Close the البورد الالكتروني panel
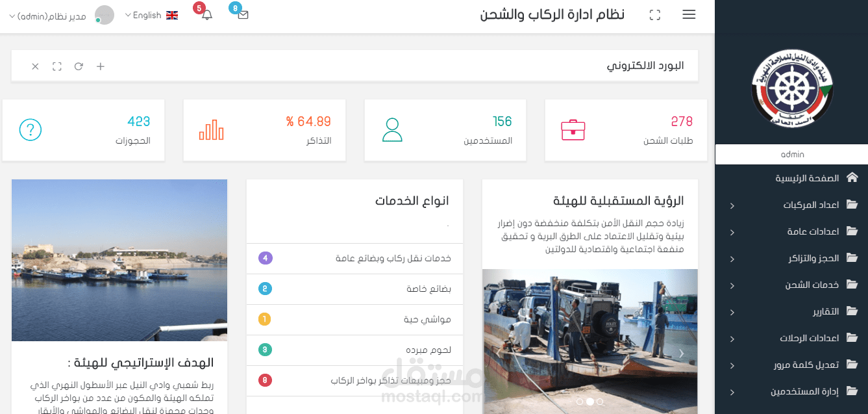The width and height of the screenshot is (868, 414). tap(36, 66)
